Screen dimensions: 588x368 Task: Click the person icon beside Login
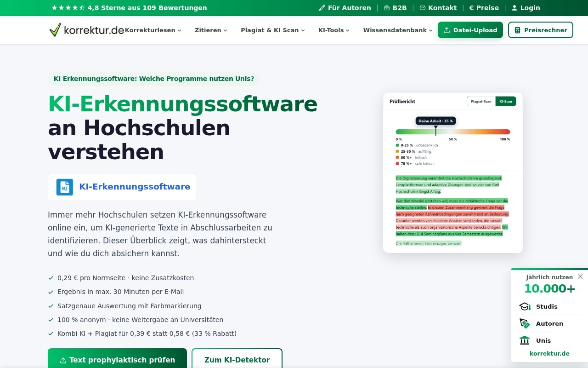(x=514, y=8)
